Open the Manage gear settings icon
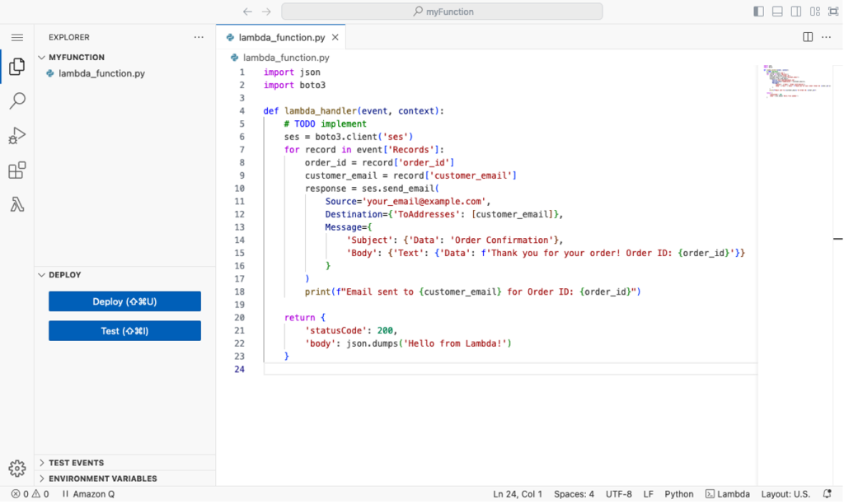 pos(16,469)
